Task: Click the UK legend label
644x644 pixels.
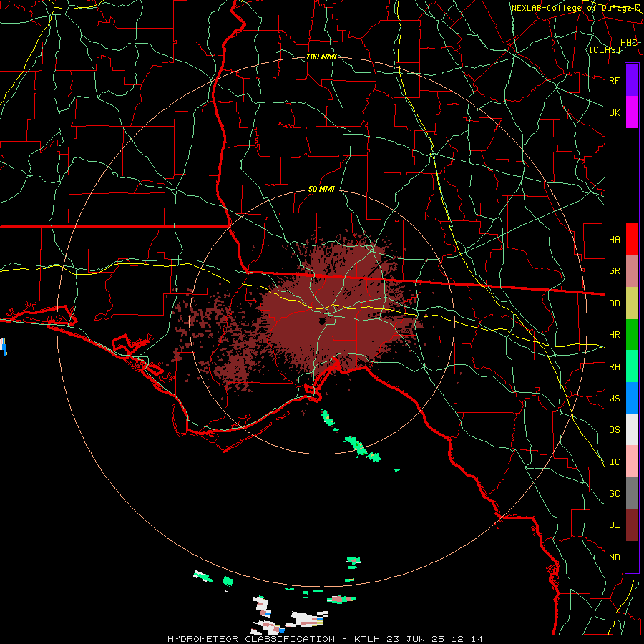Action: click(614, 112)
